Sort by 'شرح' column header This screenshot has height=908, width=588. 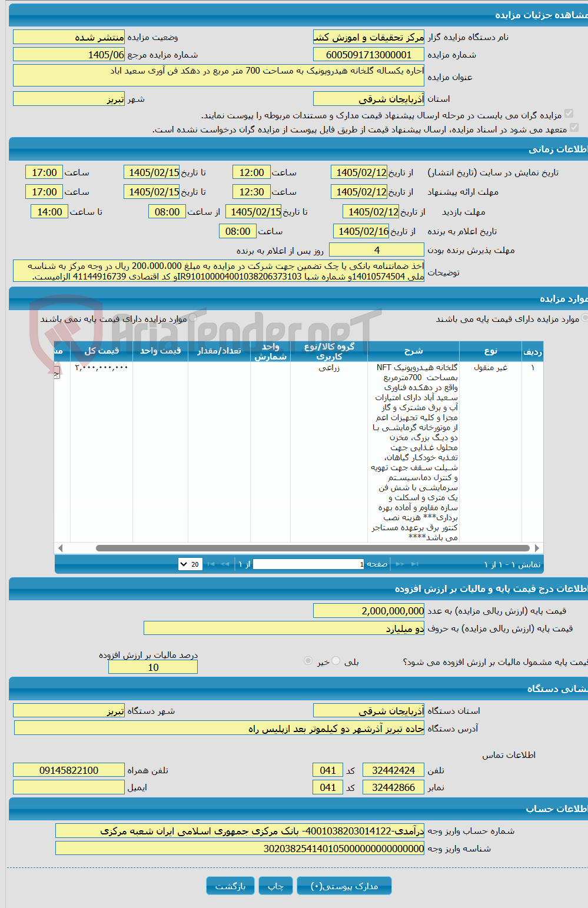[414, 351]
